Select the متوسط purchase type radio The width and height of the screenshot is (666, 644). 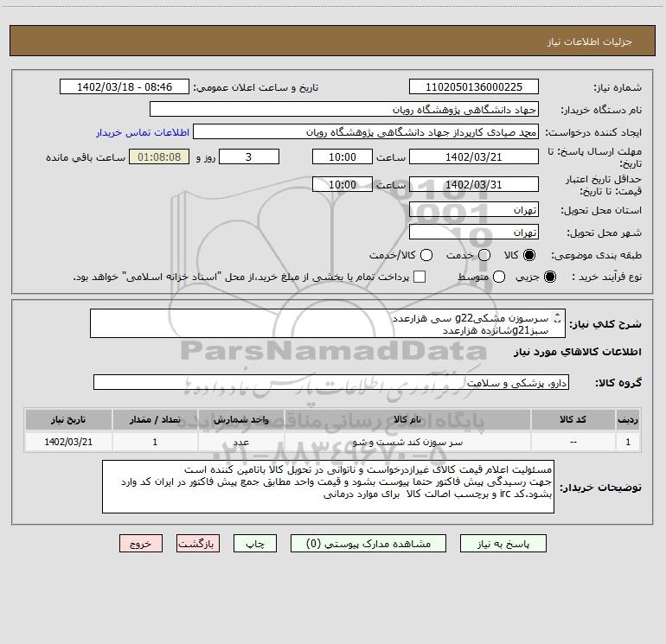pyautogui.click(x=499, y=277)
